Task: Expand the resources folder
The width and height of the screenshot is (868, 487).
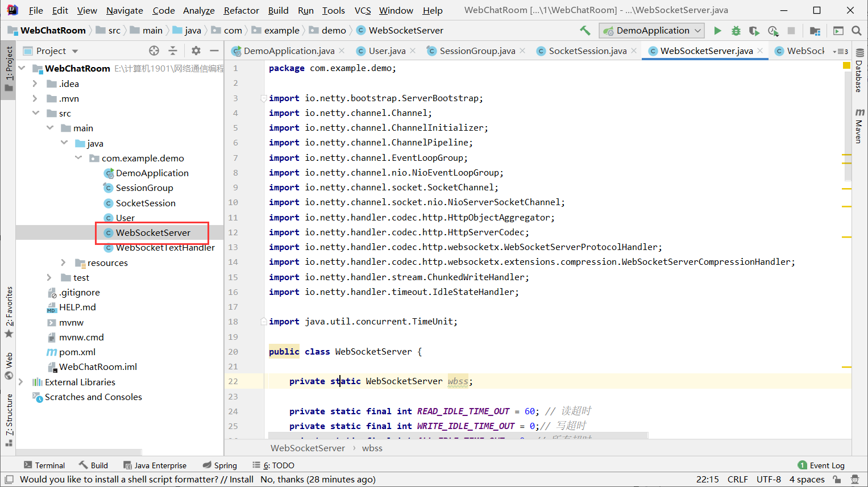Action: pyautogui.click(x=64, y=262)
